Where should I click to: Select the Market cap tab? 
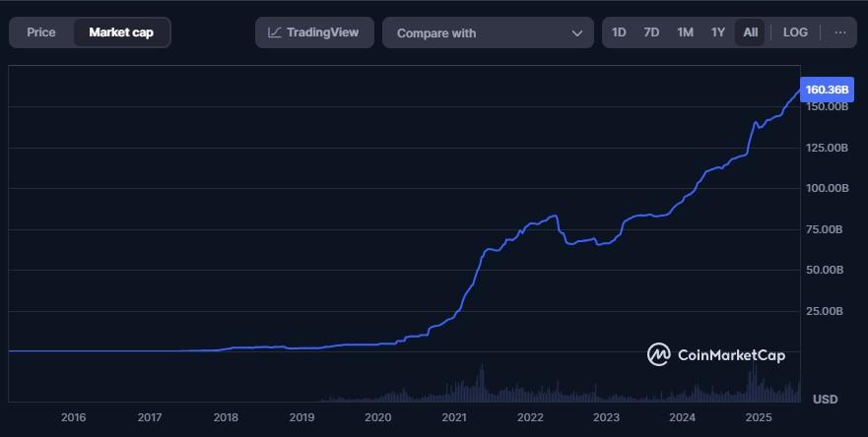(x=121, y=32)
